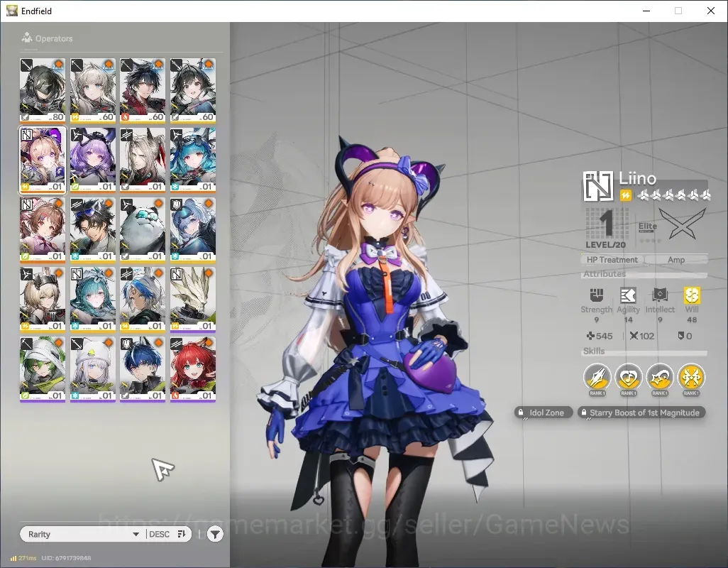Toggle the DESC sort order button
The image size is (728, 568).
[168, 534]
